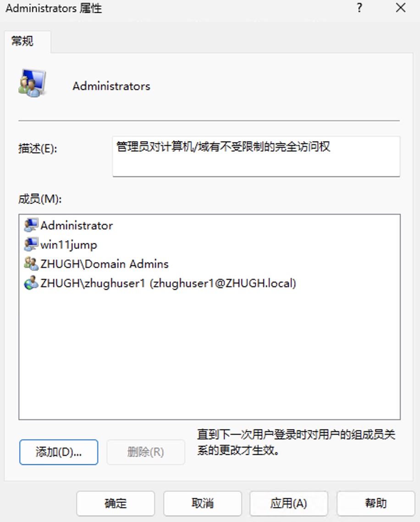Switch to the 常规 tab
This screenshot has height=522, width=420.
tap(22, 41)
